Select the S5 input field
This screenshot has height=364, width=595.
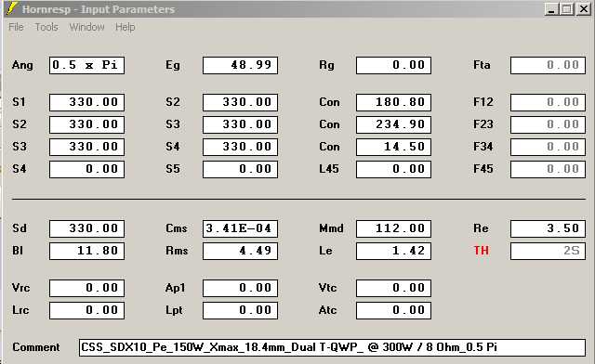click(240, 169)
